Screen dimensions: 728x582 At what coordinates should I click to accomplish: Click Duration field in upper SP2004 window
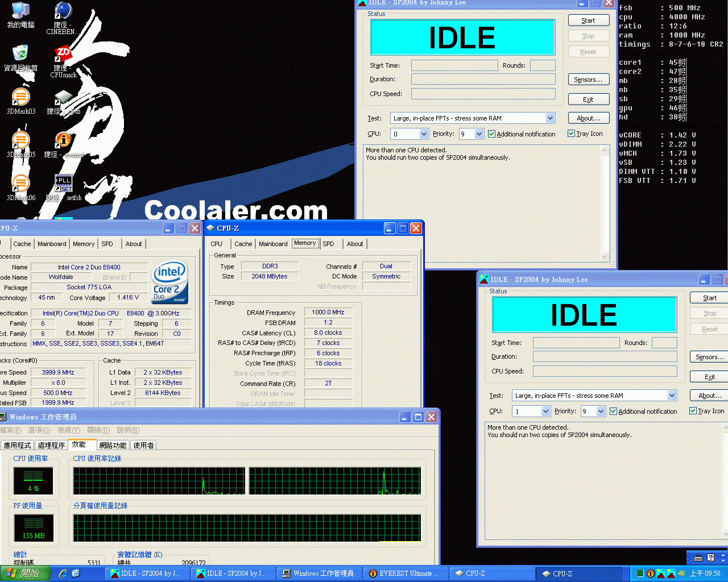point(483,79)
